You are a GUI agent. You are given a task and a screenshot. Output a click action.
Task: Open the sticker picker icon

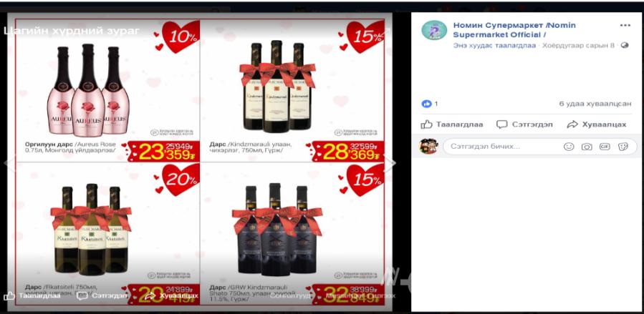[x=623, y=147]
